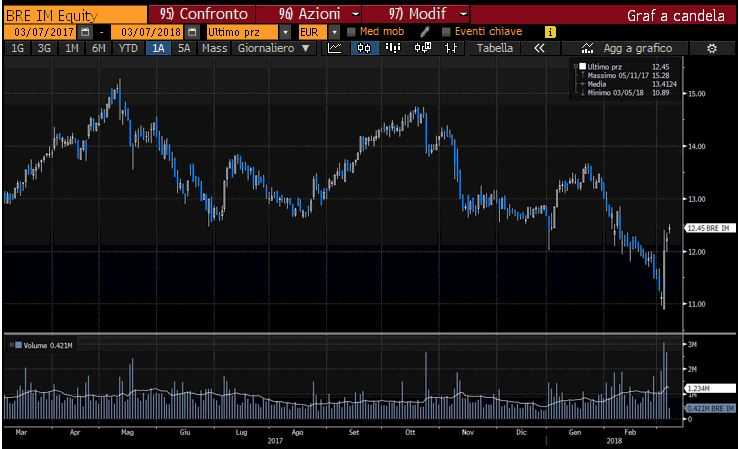
Task: Click the 12.45 BRE IM price label
Action: pyautogui.click(x=711, y=228)
